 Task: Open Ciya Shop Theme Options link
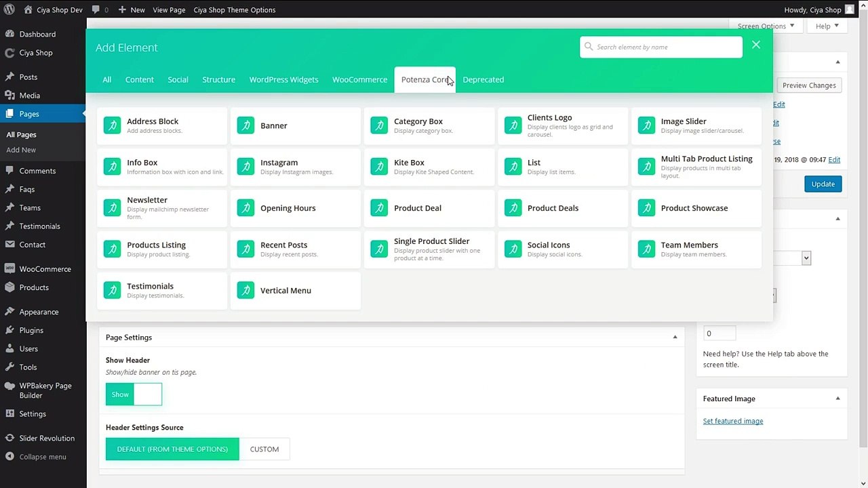pyautogui.click(x=235, y=9)
